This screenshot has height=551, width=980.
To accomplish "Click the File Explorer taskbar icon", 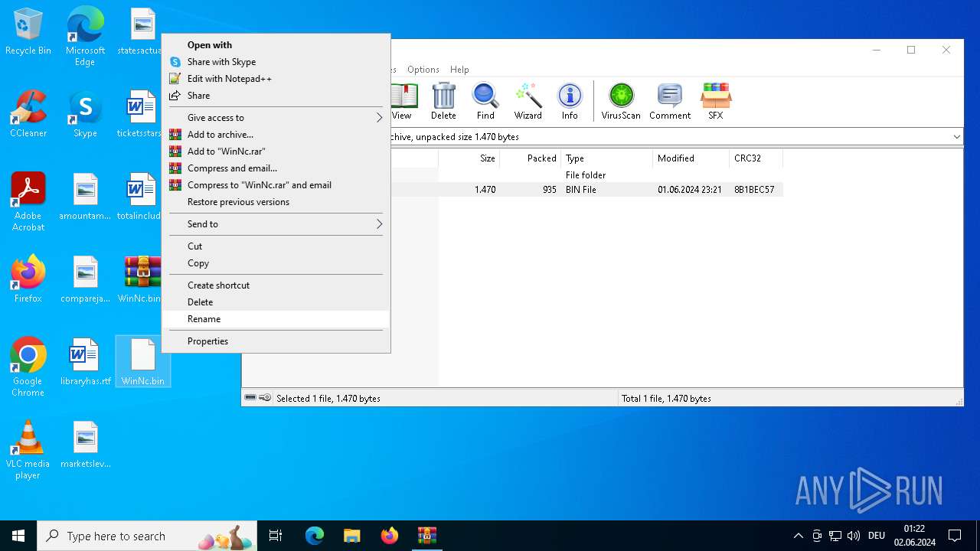I will (x=351, y=536).
